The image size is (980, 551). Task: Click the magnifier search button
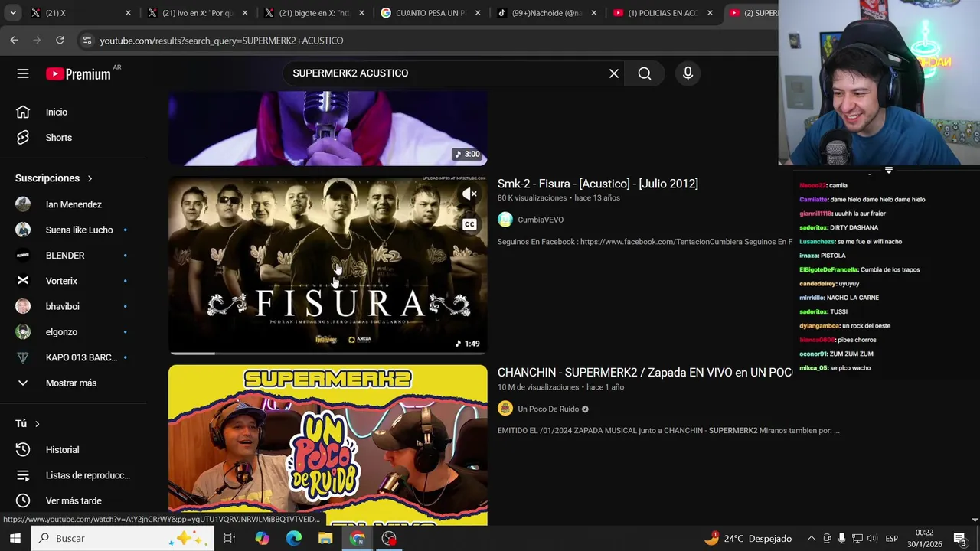click(x=645, y=73)
